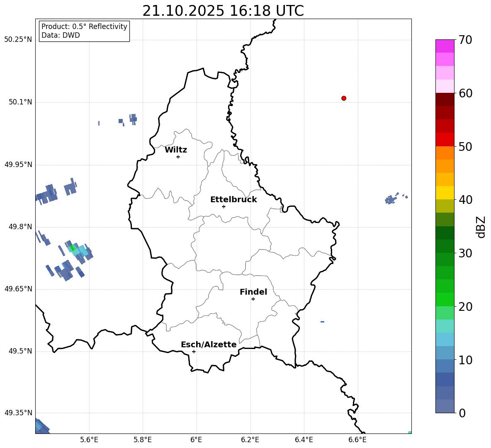Select the Esch/Alzette city label
Viewport: 491px width, 448px height.
pos(209,344)
